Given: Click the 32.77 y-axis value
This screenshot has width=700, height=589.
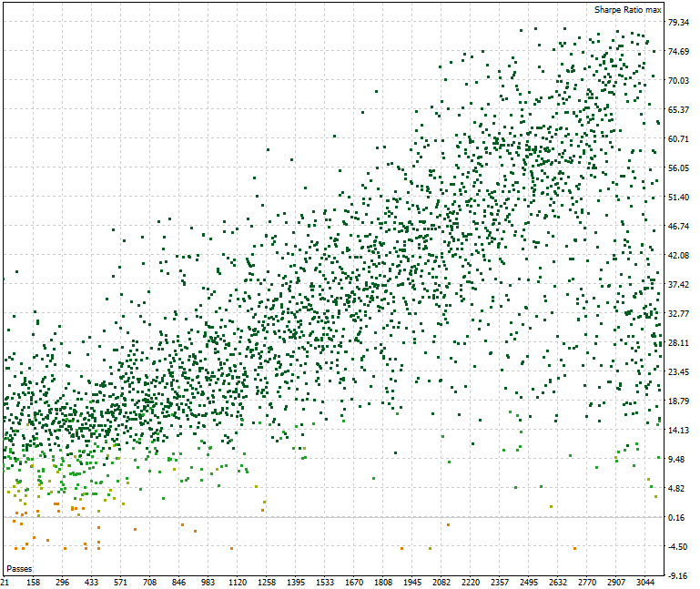Looking at the screenshot, I should click(x=678, y=313).
